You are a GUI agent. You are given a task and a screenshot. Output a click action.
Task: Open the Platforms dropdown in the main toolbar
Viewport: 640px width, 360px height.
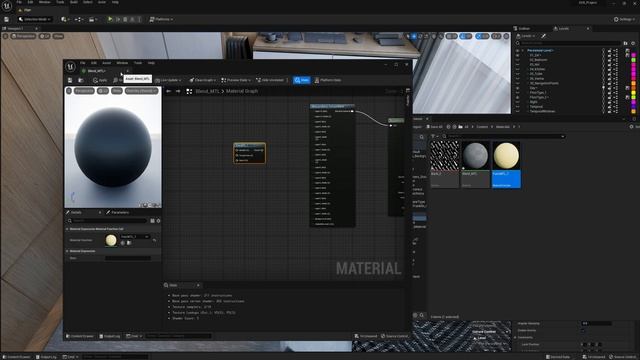[x=161, y=19]
